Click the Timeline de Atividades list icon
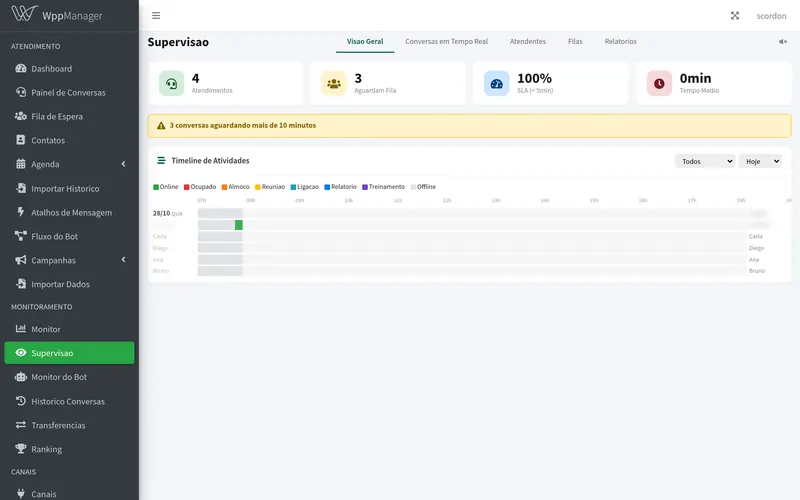 [x=161, y=161]
